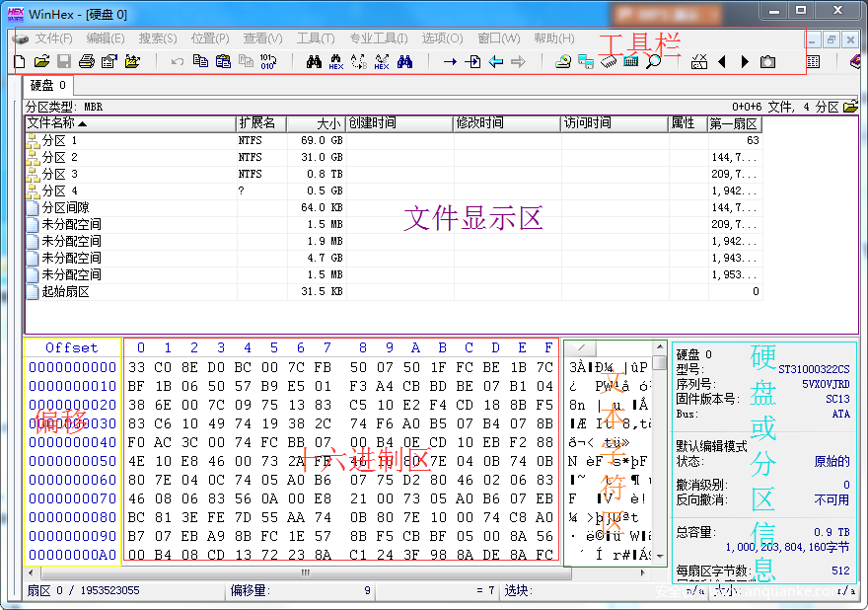Open the Disk Editor icon

563,61
